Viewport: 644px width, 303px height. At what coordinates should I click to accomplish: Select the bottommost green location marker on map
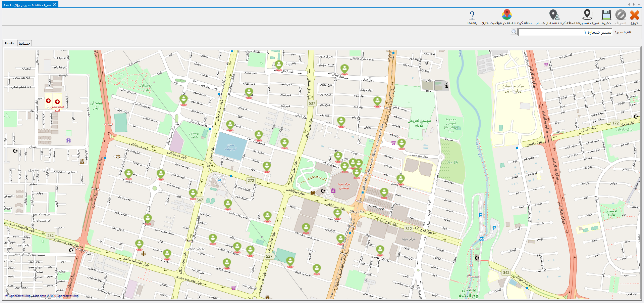tap(317, 269)
